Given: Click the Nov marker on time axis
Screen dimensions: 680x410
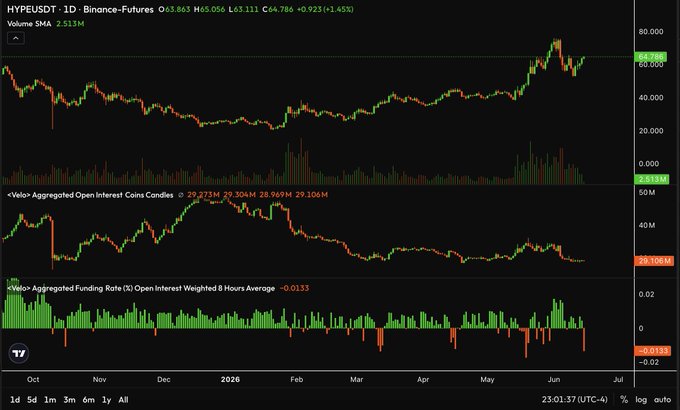Looking at the screenshot, I should (99, 379).
